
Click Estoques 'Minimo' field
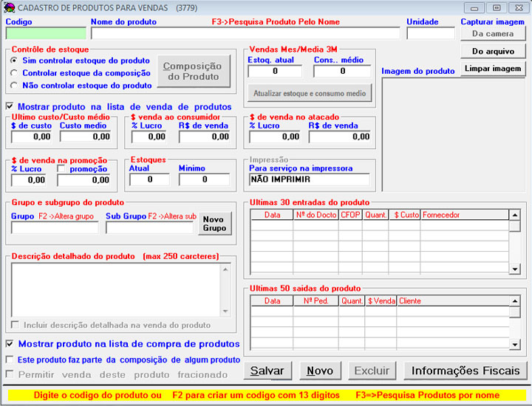click(204, 179)
